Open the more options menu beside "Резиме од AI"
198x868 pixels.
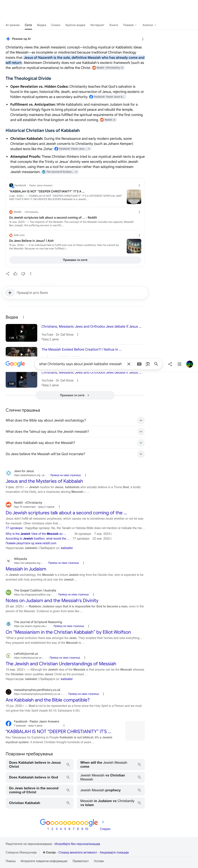(143, 39)
